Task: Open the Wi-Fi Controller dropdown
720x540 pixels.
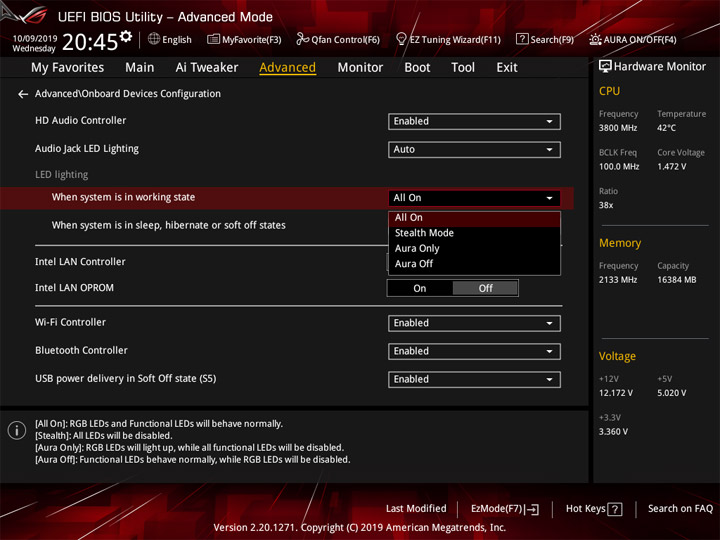Action: pyautogui.click(x=474, y=323)
